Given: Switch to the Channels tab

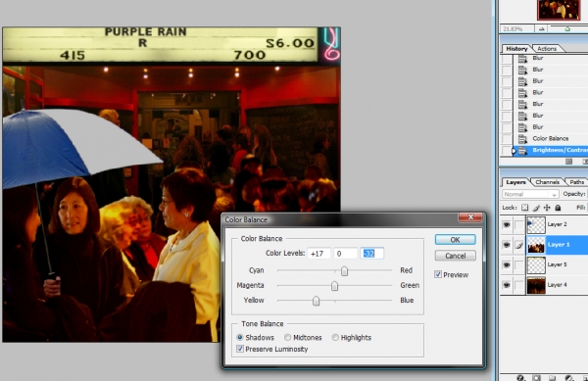Looking at the screenshot, I should (547, 182).
